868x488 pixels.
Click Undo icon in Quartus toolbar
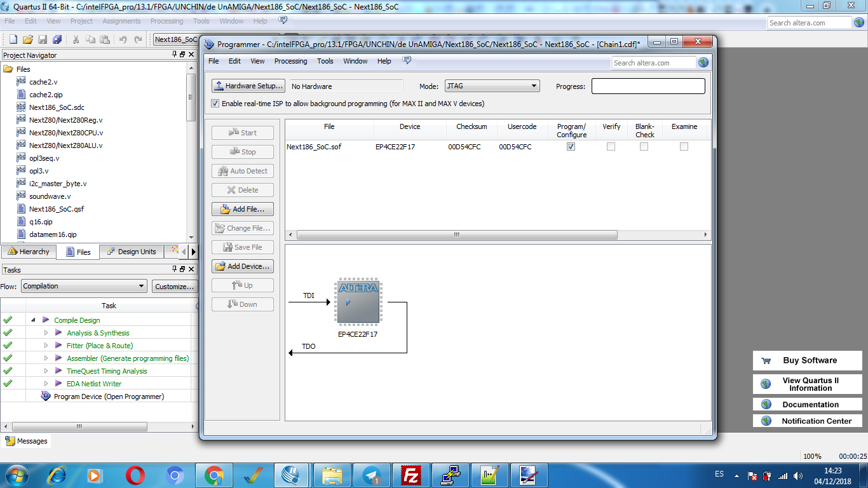[x=123, y=39]
